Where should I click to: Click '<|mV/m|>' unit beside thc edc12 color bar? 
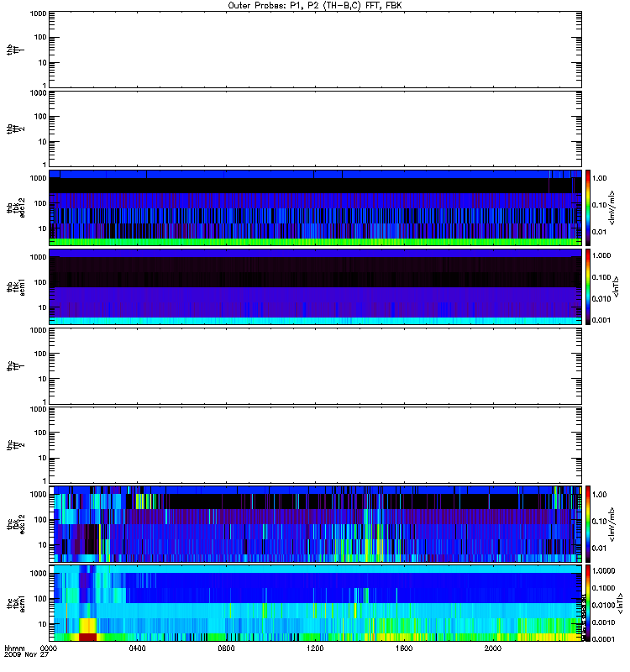pyautogui.click(x=612, y=524)
